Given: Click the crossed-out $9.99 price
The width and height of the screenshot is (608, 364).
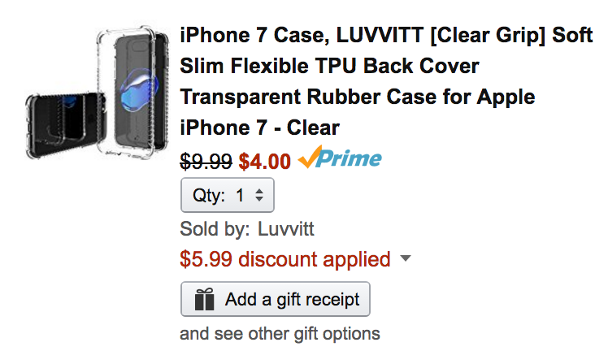Looking at the screenshot, I should 206,161.
